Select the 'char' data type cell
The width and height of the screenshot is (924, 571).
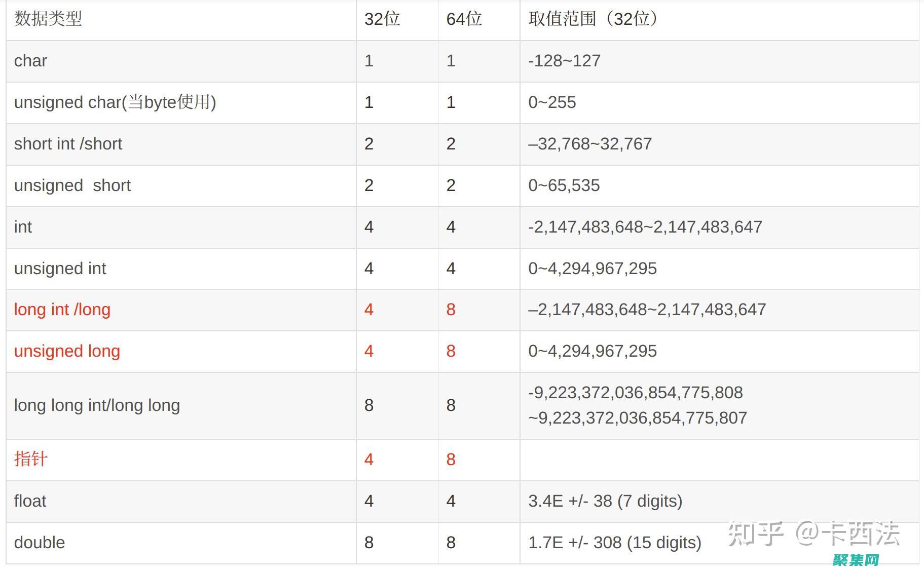point(30,61)
